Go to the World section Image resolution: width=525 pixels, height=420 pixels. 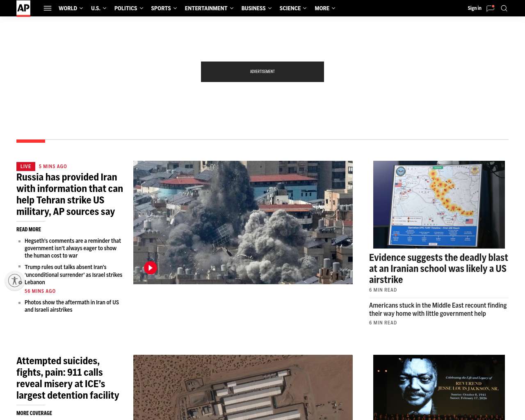click(x=68, y=8)
